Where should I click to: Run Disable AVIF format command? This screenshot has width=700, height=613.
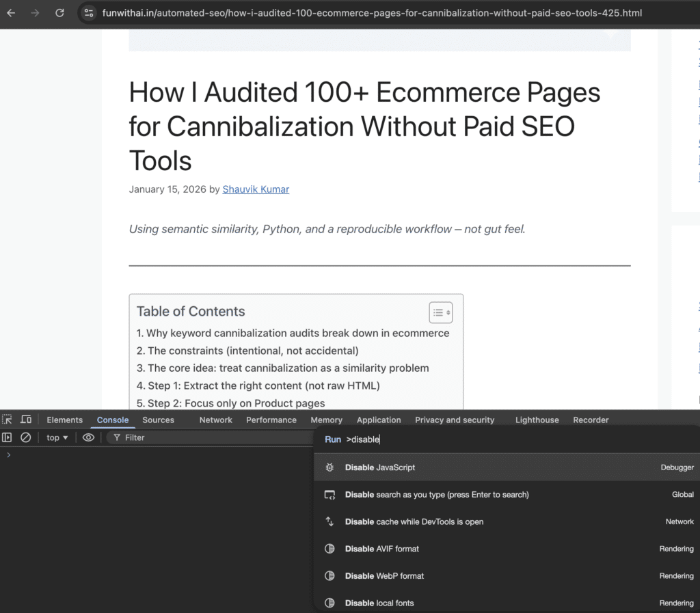tap(507, 549)
